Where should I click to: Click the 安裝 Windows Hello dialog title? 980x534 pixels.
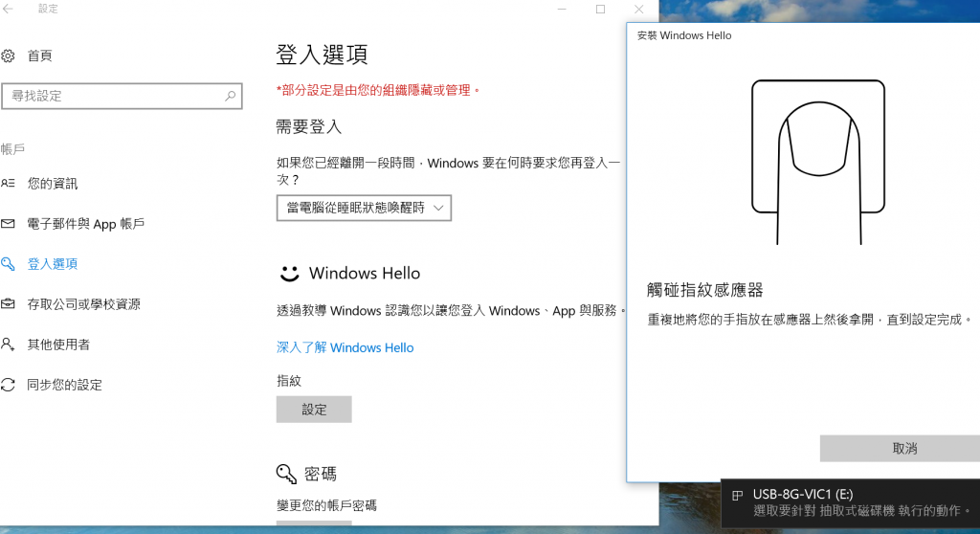pos(684,35)
